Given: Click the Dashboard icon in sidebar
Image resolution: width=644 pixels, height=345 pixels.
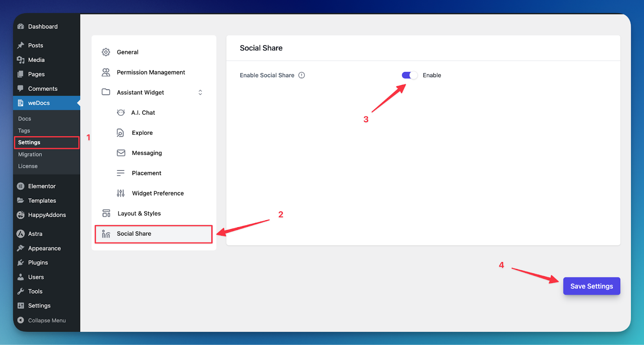Looking at the screenshot, I should point(21,27).
